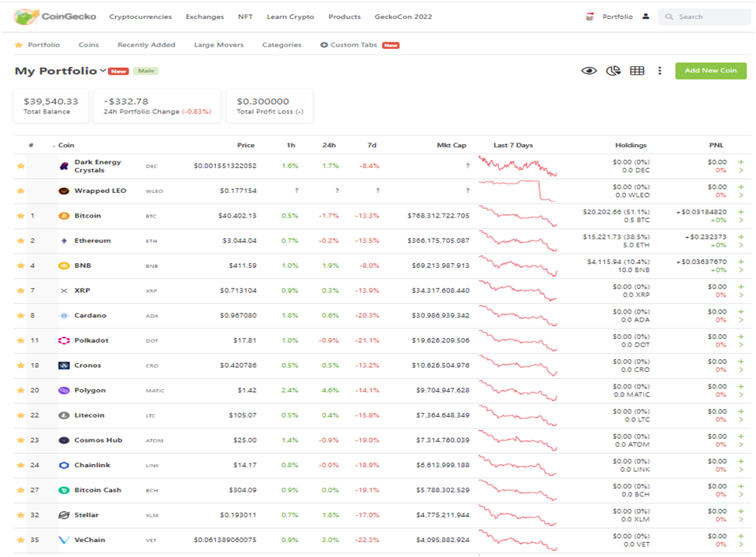Expand Polkadot row details chevron
The image size is (756, 557).
coord(741,345)
